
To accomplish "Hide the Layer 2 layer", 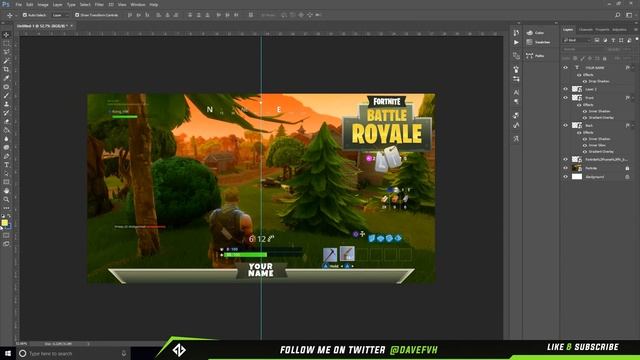I will pyautogui.click(x=566, y=89).
